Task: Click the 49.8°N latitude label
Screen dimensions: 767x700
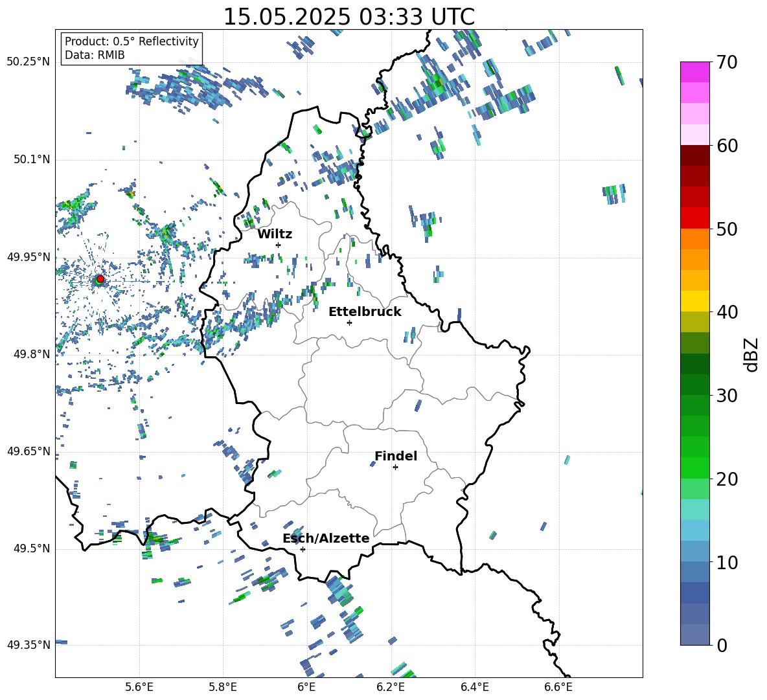Action: 32,354
